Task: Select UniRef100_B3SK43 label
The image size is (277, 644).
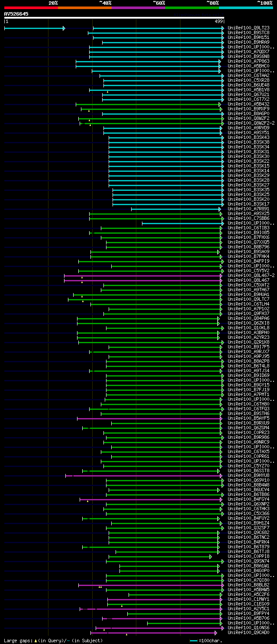Action: point(248,138)
